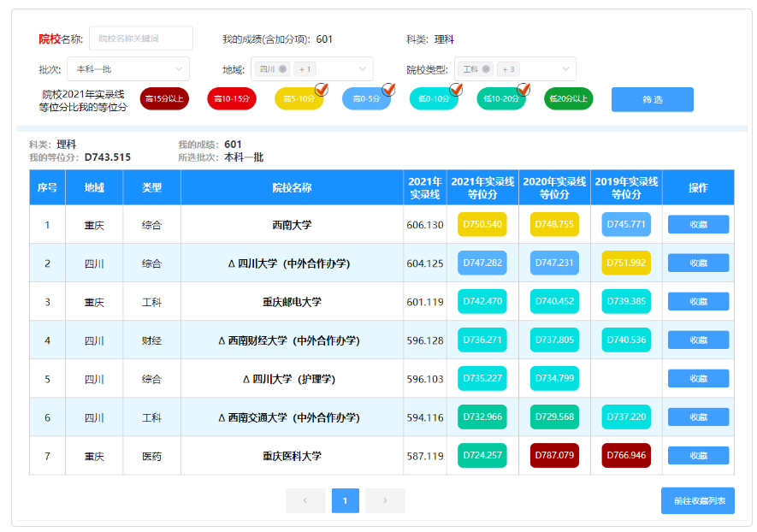757x532 pixels.
Task: Click the 类型 column header
Action: [151, 188]
